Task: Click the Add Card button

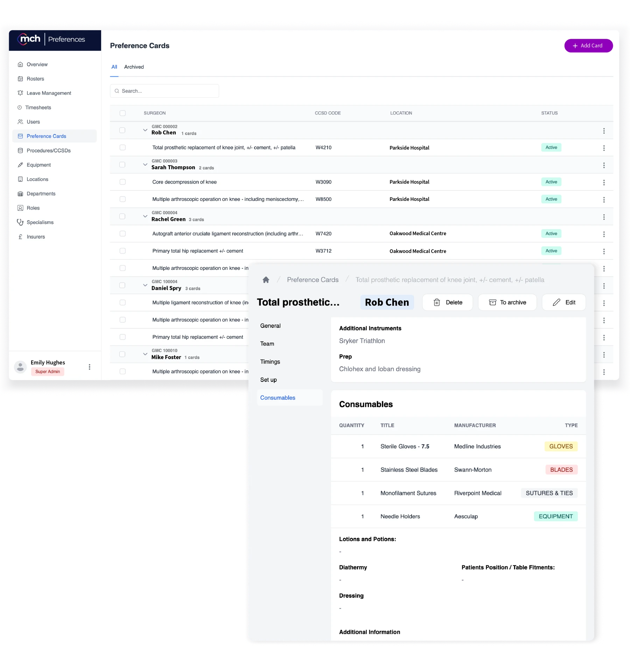Action: [588, 45]
